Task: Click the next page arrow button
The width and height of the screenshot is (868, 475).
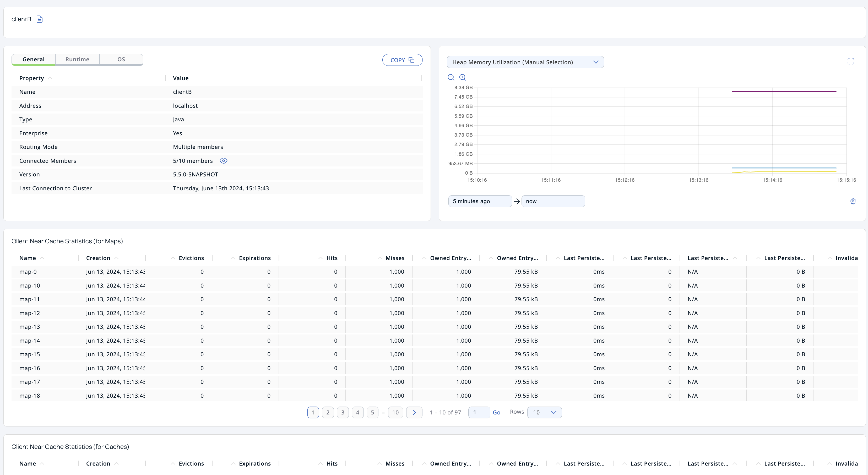Action: click(414, 412)
